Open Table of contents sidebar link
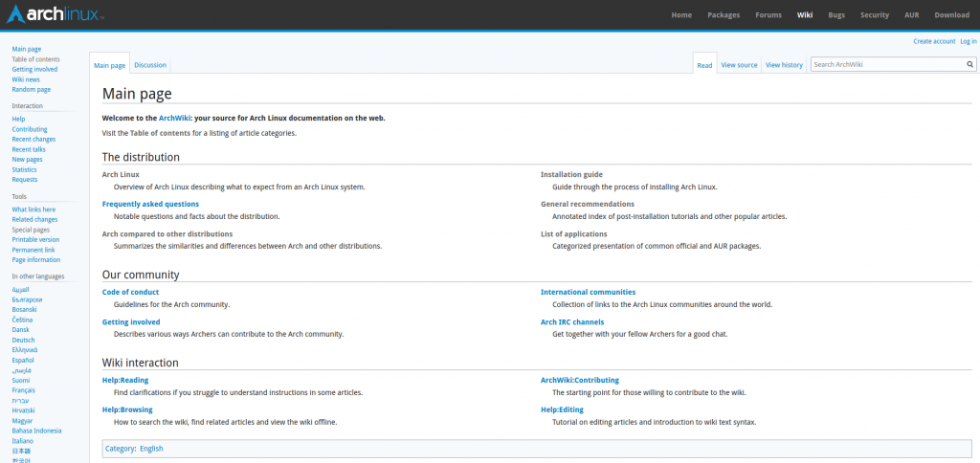Screen dimensions: 980x463 (x=35, y=59)
